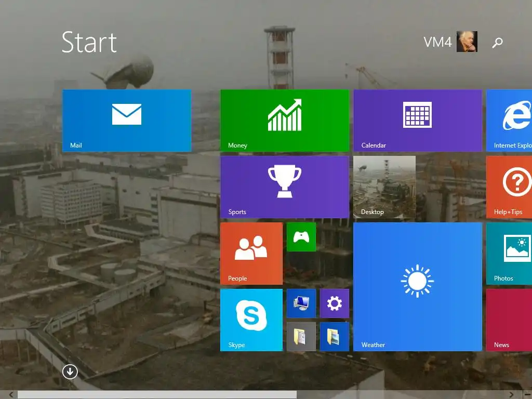Open This PC computer tile

(301, 303)
